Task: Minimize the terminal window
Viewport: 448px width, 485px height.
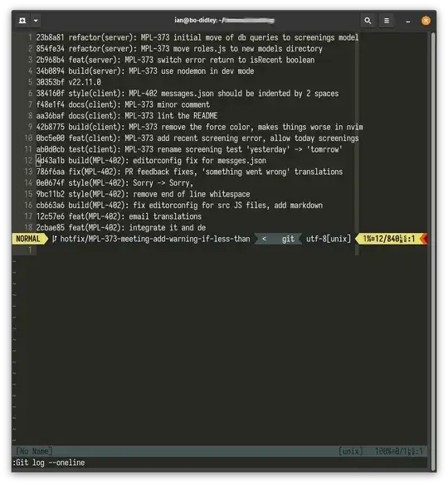Action: [407, 21]
